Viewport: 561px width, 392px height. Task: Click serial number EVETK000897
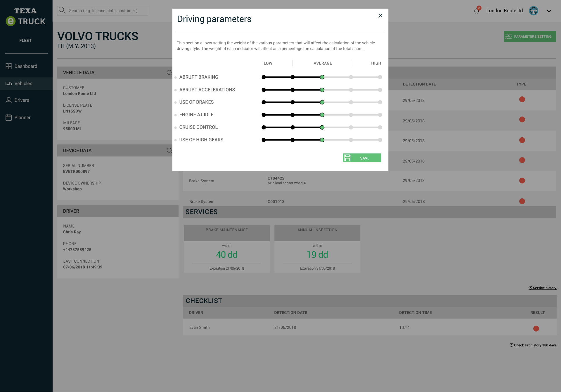76,171
